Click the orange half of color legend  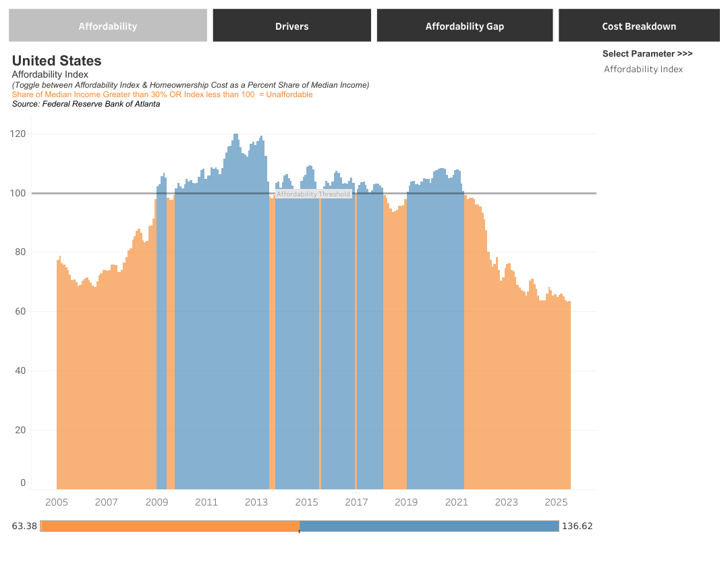tap(169, 526)
